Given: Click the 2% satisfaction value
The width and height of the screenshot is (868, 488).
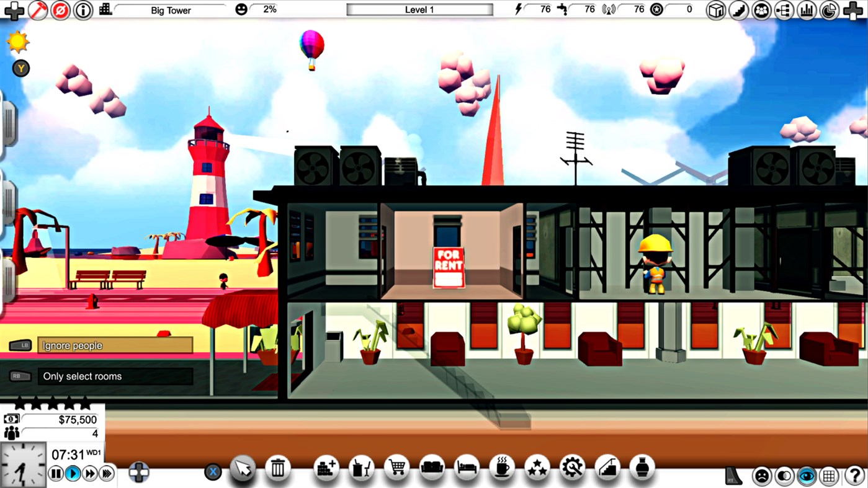Looking at the screenshot, I should [270, 9].
